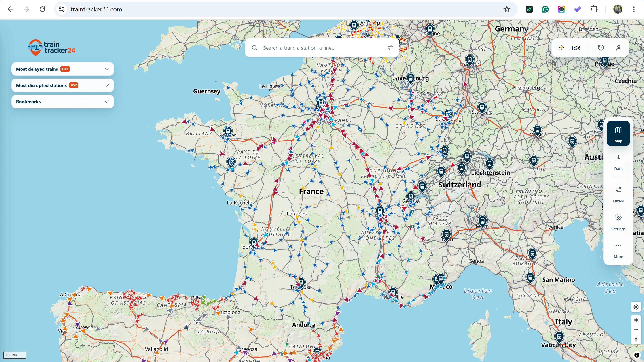
Task: Open the history clock icon
Action: (x=601, y=48)
